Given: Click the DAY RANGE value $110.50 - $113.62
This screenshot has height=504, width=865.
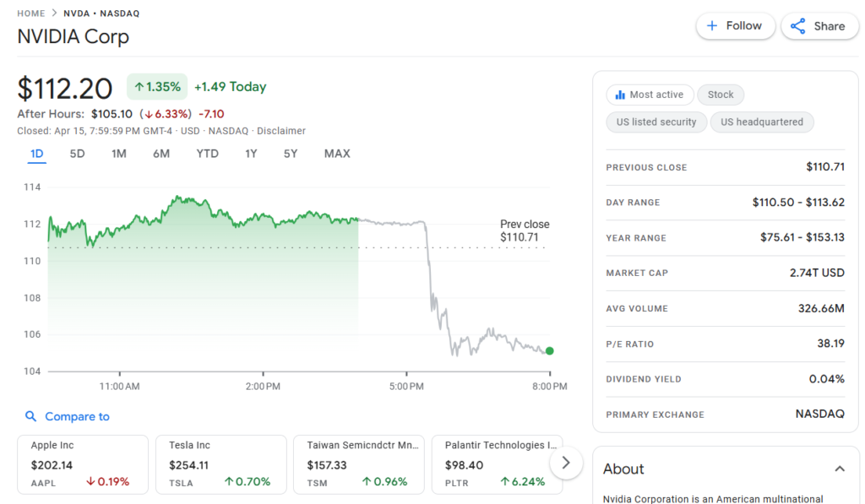Looking at the screenshot, I should (798, 203).
